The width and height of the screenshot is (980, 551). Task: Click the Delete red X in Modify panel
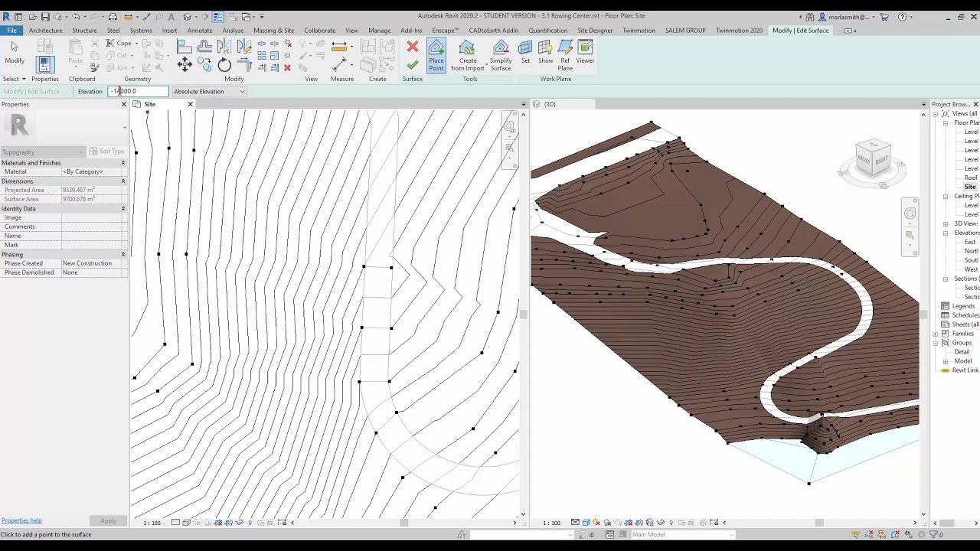[287, 68]
